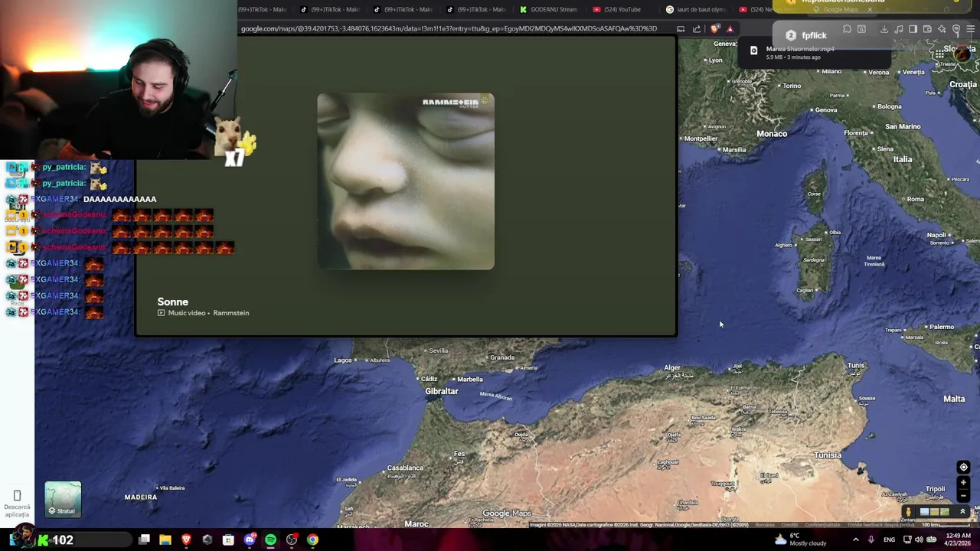Open the Condiții link in map footer
Image resolution: width=980 pixels, height=551 pixels.
pos(789,525)
